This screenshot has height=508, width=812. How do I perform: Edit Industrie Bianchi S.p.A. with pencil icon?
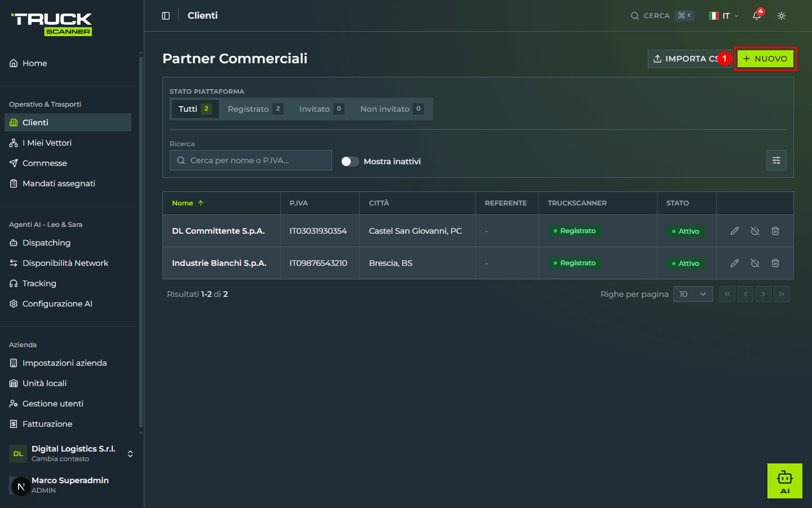[x=735, y=263]
